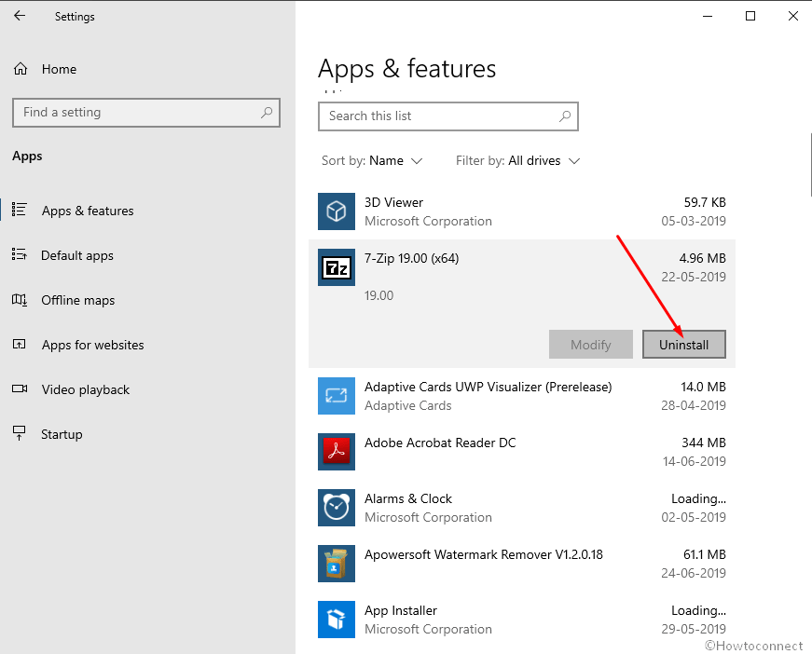Click the Offline maps map icon
This screenshot has width=812, height=654.
point(20,300)
